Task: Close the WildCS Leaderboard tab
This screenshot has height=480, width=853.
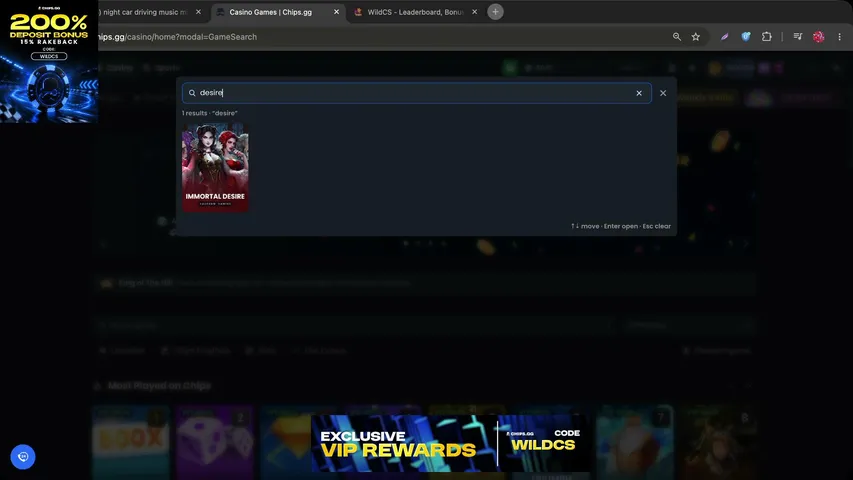Action: tap(474, 12)
